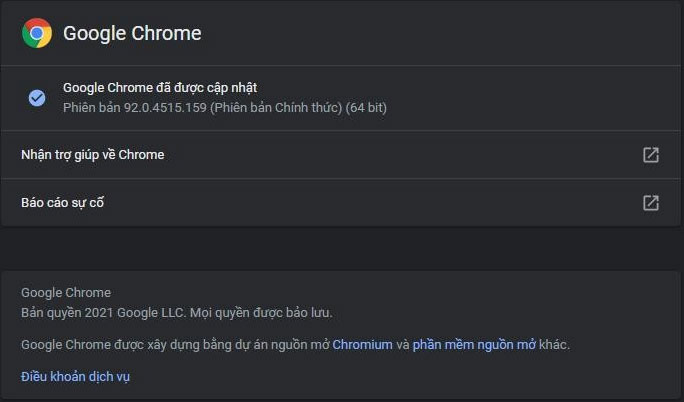Open the Nhận trợ giúp về Chrome row
The image size is (684, 402).
[x=341, y=155]
